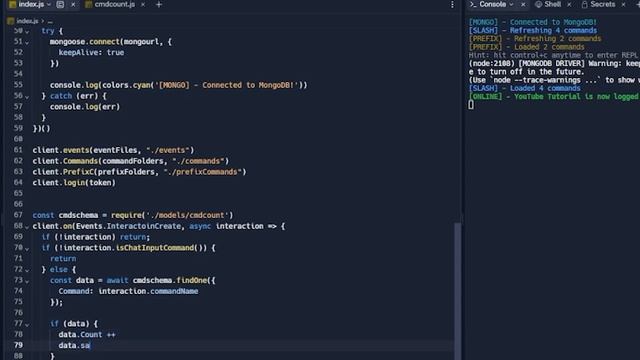Fold the isChatInputCommand if block at line 70
This screenshot has width=640, height=360.
[x=27, y=249]
